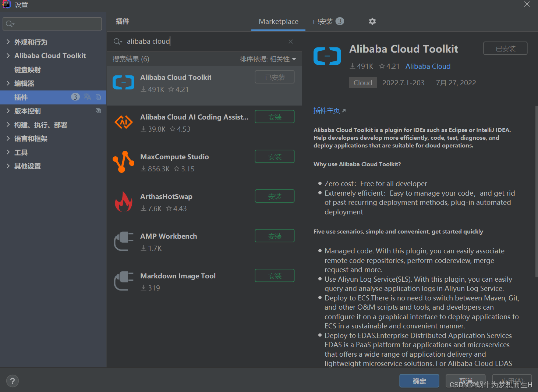Click the Cloud tag in plugin details
Viewport: 538px width, 392px height.
click(x=363, y=83)
